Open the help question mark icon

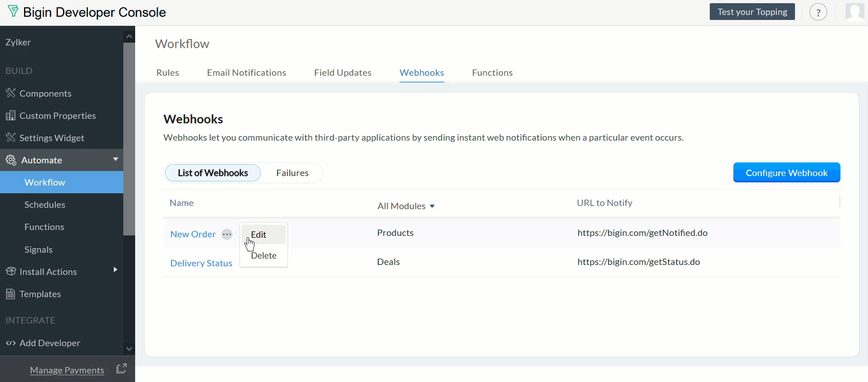(818, 12)
